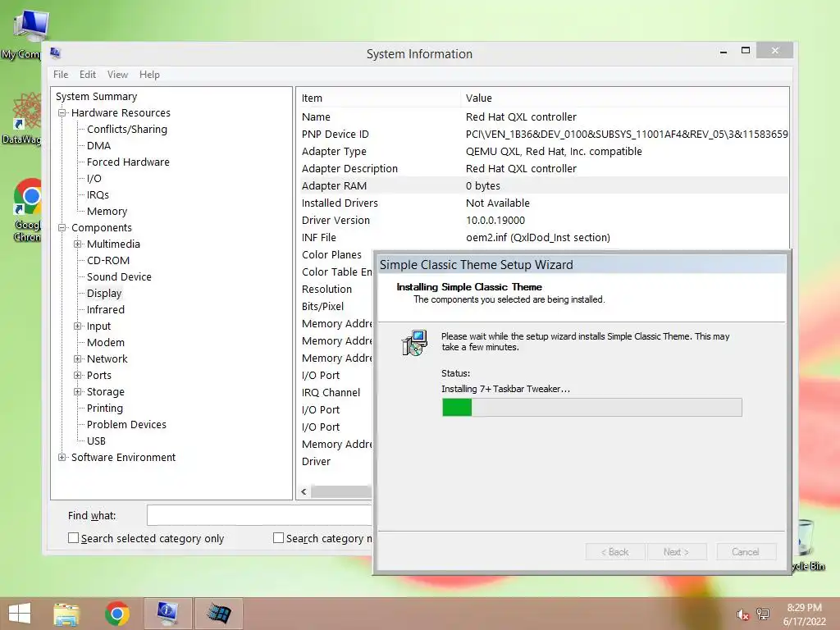This screenshot has width=840, height=630.
Task: Select the IRQ Channel row
Action: click(335, 393)
